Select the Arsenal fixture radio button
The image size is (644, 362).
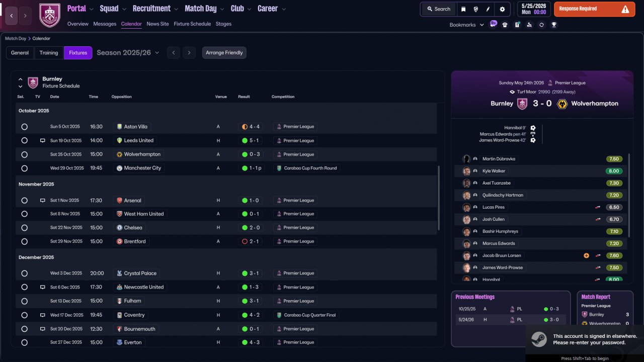click(x=24, y=201)
